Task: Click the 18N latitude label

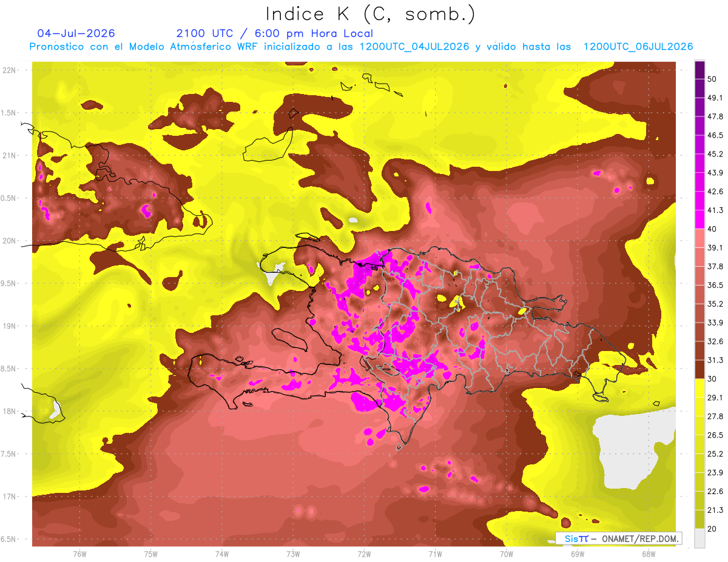Action: coord(10,411)
